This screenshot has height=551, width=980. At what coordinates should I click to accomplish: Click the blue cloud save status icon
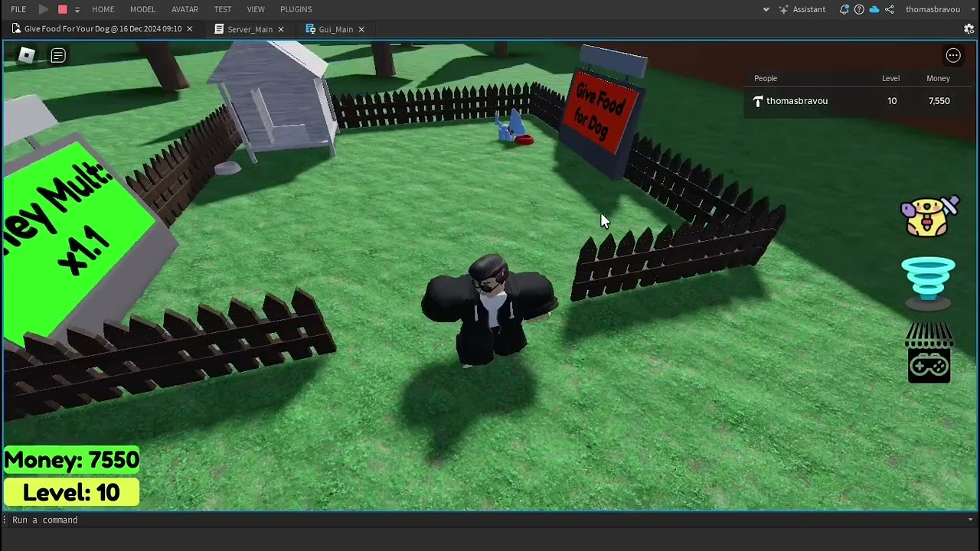(874, 9)
